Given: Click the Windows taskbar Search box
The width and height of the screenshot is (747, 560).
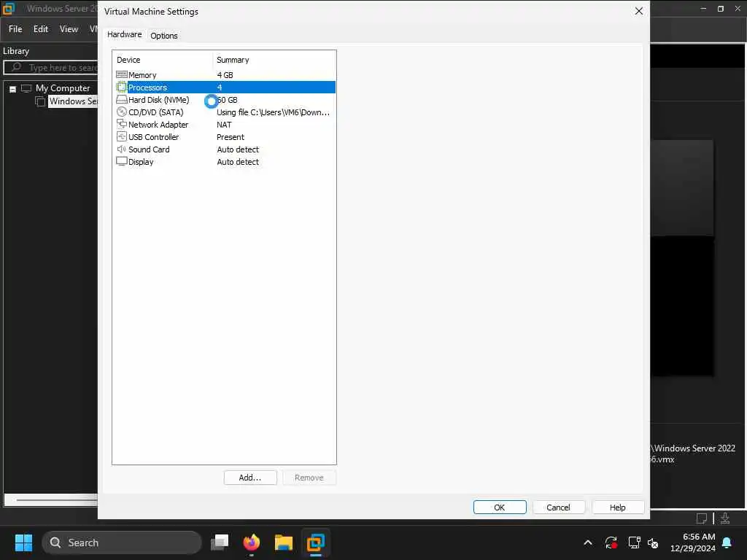Looking at the screenshot, I should (x=122, y=542).
